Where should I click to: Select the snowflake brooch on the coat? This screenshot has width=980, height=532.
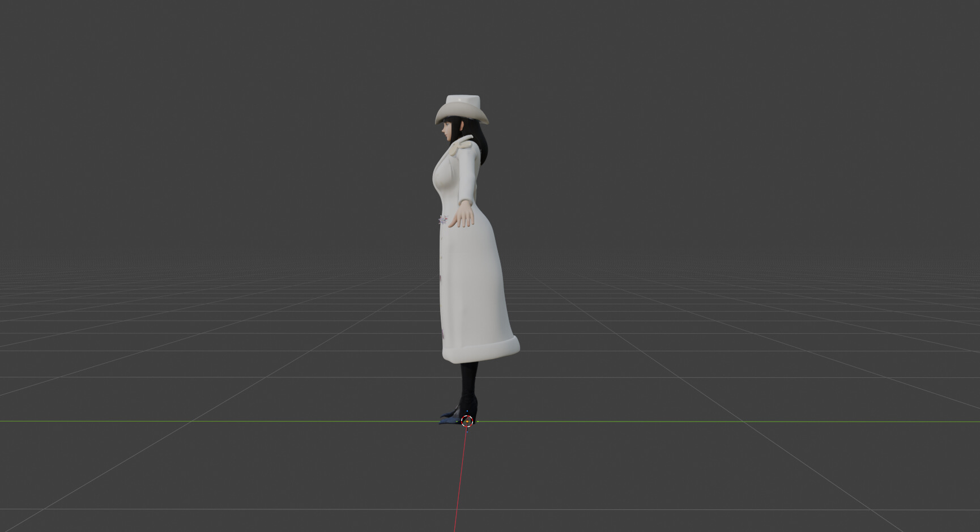442,219
